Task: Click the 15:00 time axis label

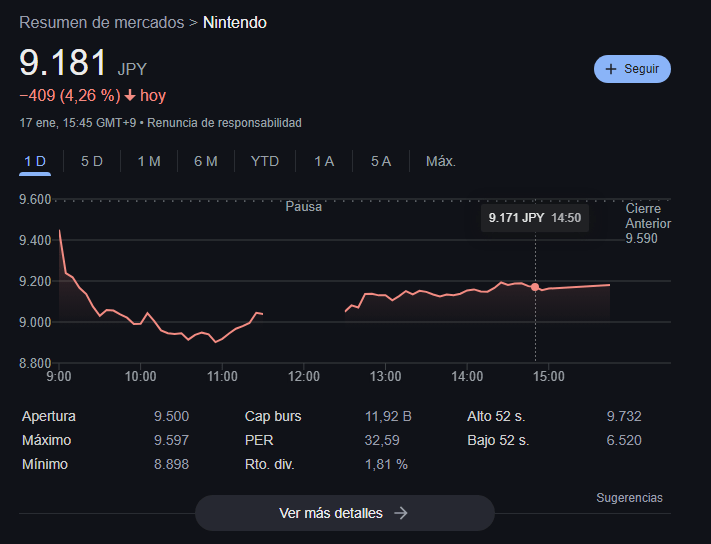Action: (549, 376)
